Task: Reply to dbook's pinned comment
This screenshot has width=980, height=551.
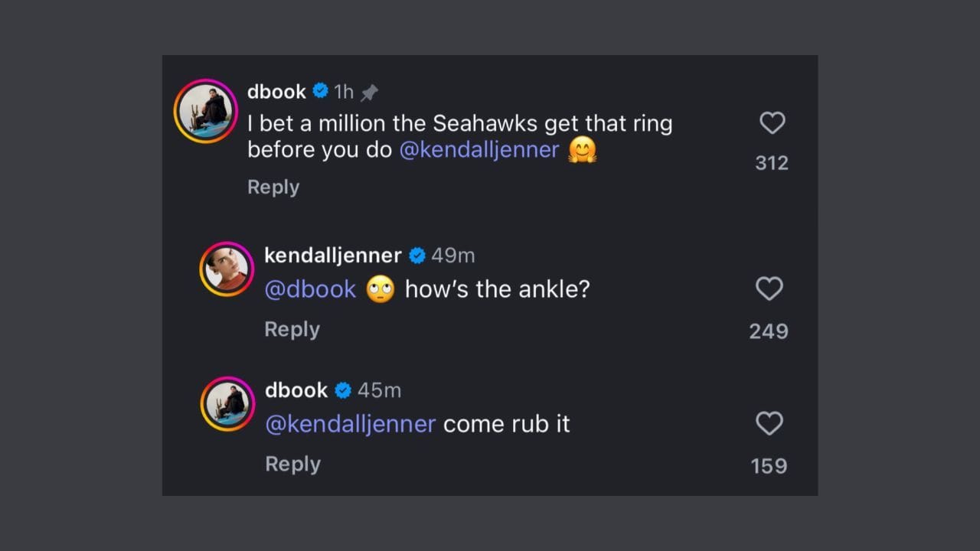Action: click(273, 187)
